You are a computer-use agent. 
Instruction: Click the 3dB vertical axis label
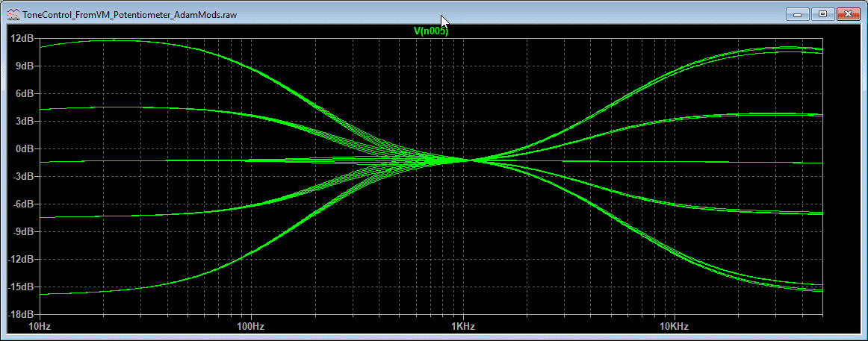click(25, 121)
